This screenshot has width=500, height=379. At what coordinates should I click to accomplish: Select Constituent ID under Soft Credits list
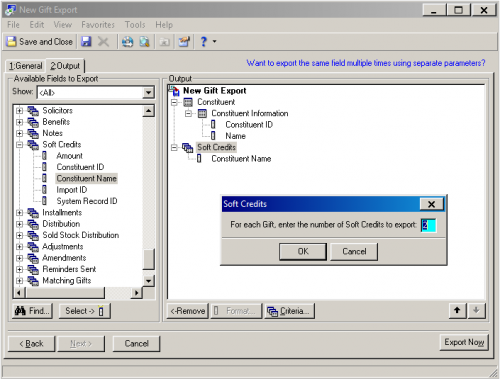coord(80,167)
